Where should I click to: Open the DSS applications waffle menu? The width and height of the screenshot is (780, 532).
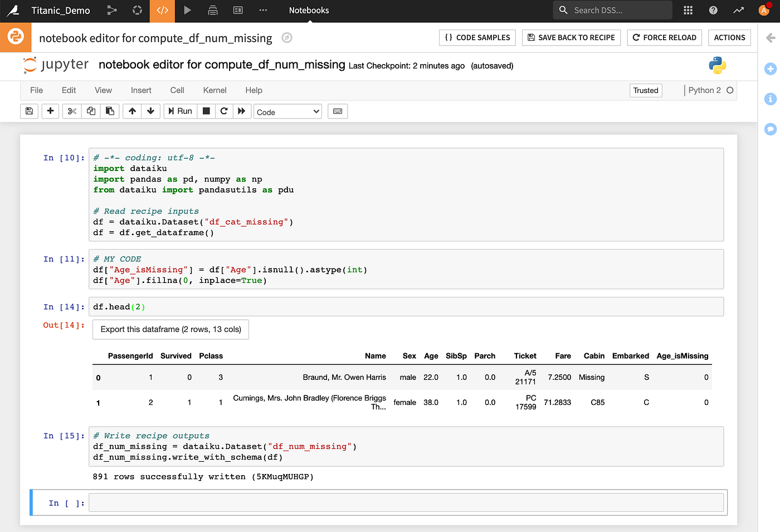[x=688, y=10]
